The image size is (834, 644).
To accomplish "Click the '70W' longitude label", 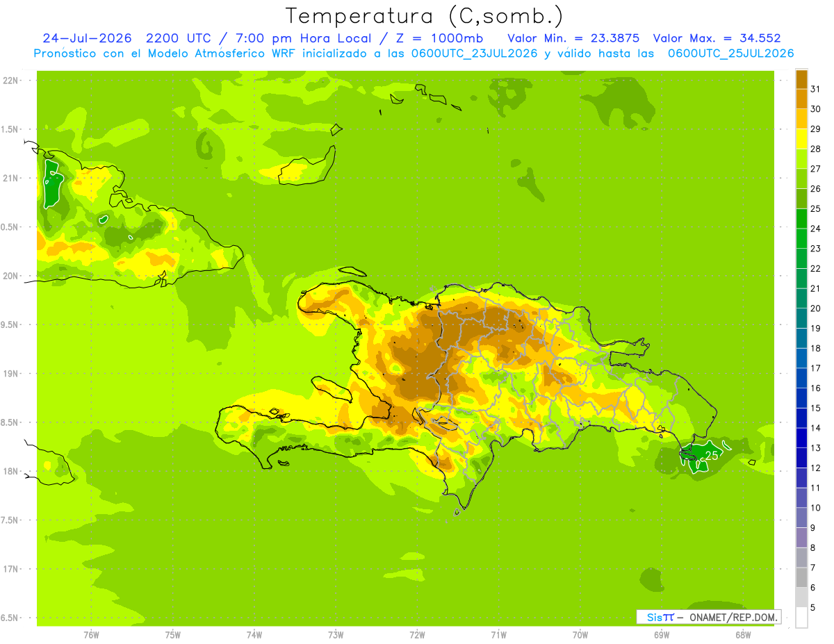I will click(580, 635).
